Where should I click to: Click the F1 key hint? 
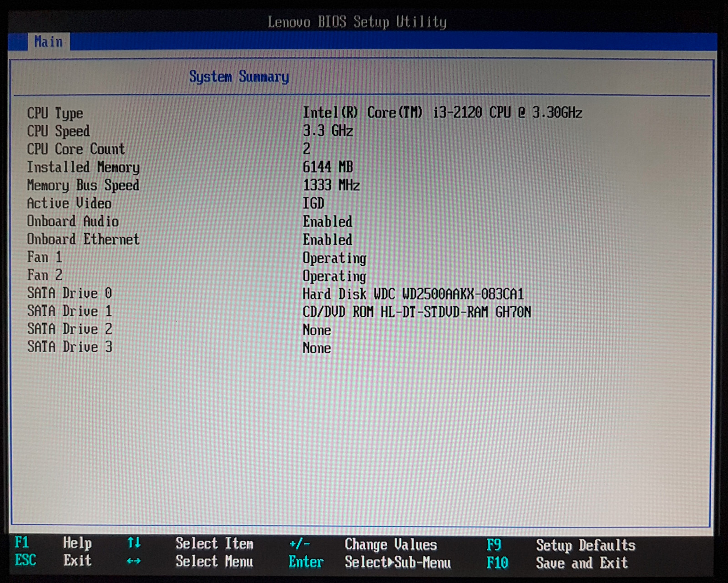coord(22,542)
